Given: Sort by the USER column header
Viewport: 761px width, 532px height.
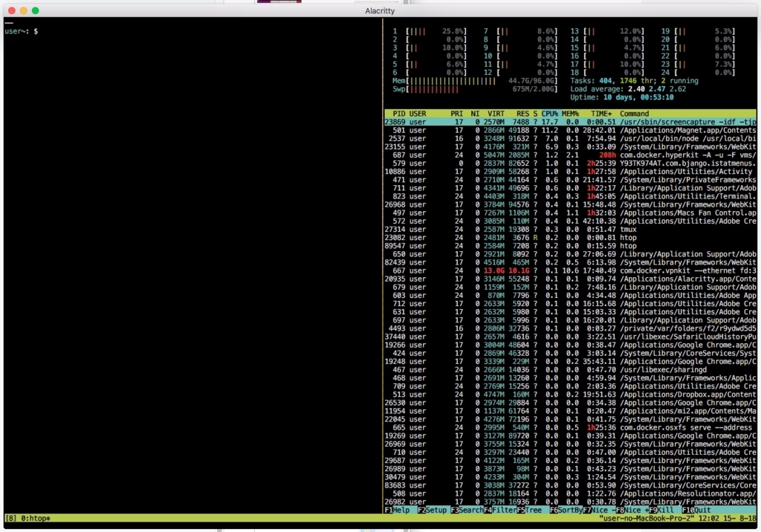Looking at the screenshot, I should 418,114.
